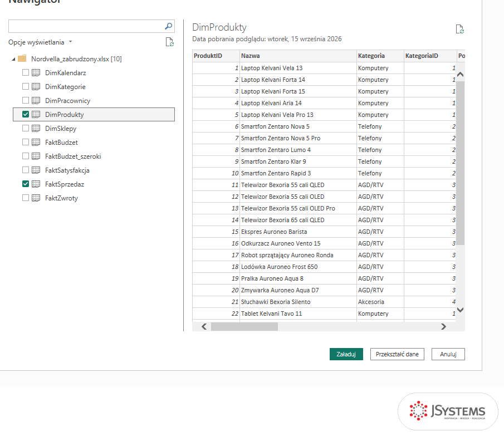Open the Opcje wyświetlania dropdown
This screenshot has height=436, width=504.
(40, 42)
